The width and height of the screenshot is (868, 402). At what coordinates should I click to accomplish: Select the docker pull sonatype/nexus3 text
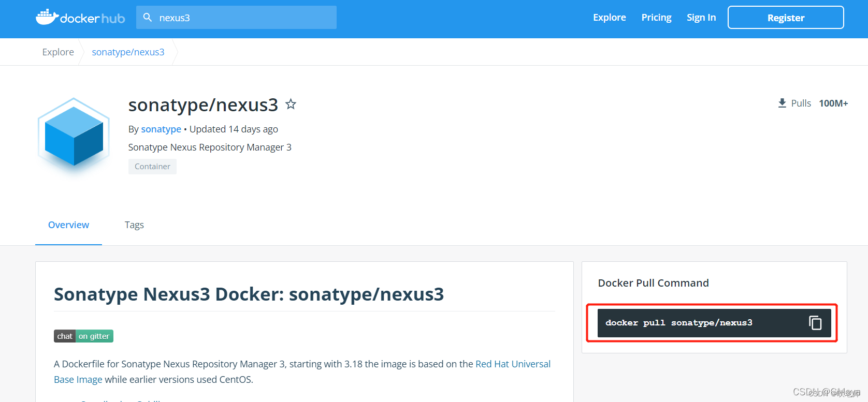pyautogui.click(x=679, y=323)
